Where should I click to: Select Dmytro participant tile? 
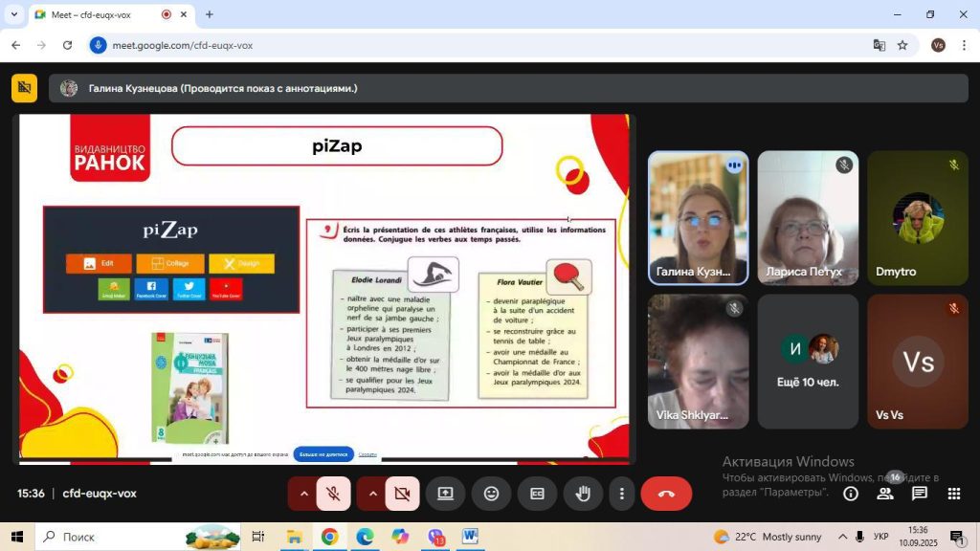tap(918, 218)
